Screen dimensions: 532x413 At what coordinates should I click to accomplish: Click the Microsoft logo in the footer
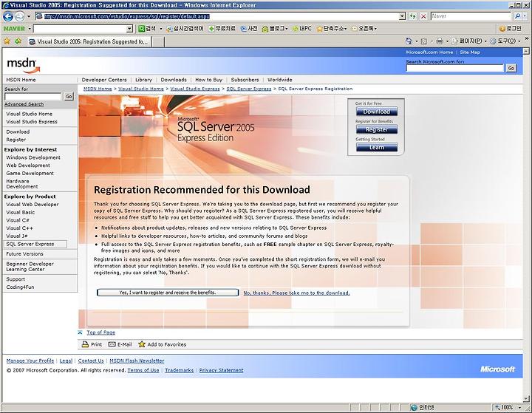point(497,369)
